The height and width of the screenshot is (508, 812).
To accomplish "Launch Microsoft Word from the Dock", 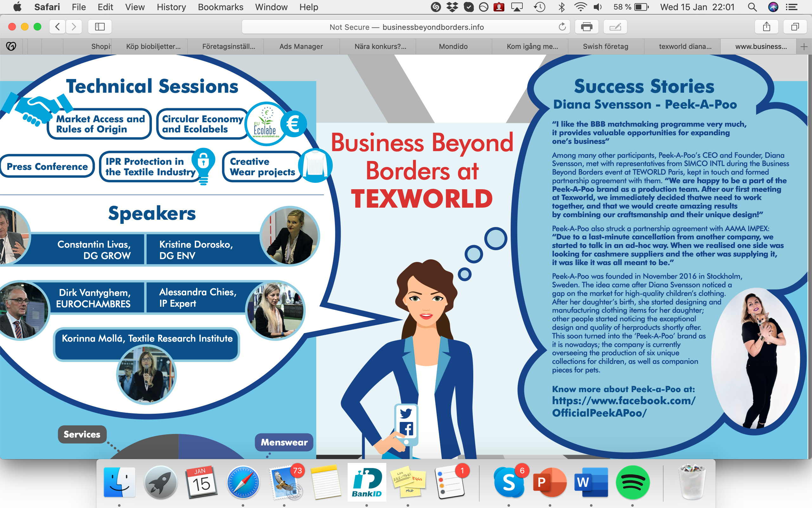I will (x=591, y=483).
